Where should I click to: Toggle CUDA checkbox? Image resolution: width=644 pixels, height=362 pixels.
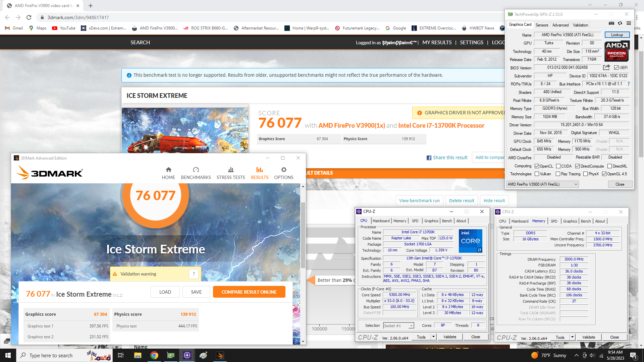pyautogui.click(x=558, y=166)
